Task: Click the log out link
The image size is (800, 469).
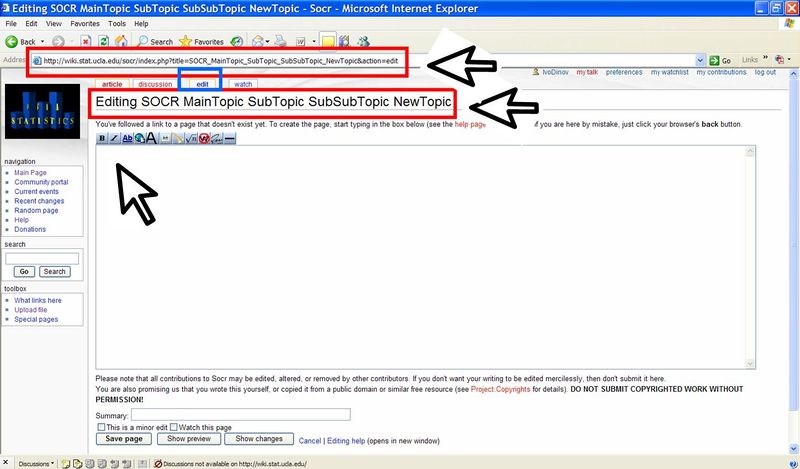Action: (x=765, y=72)
